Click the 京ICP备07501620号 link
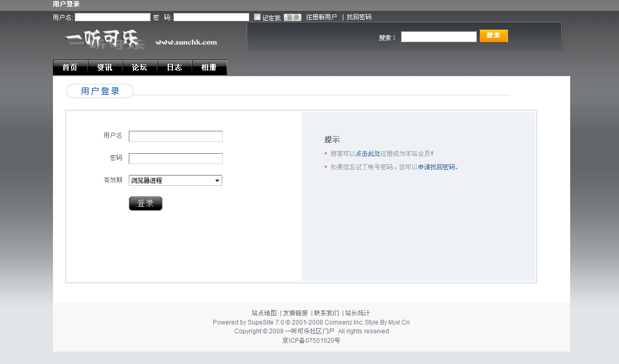619x364 pixels. coord(311,340)
